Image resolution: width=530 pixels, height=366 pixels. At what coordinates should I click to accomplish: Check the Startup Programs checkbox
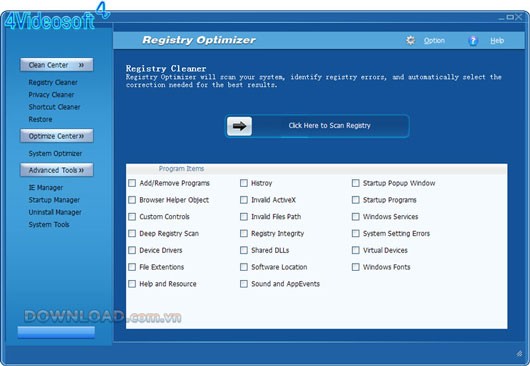click(x=356, y=200)
